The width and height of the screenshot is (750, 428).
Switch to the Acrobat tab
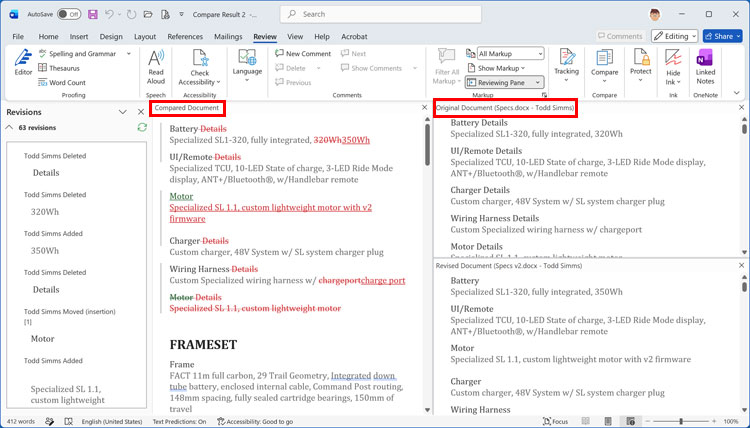354,36
